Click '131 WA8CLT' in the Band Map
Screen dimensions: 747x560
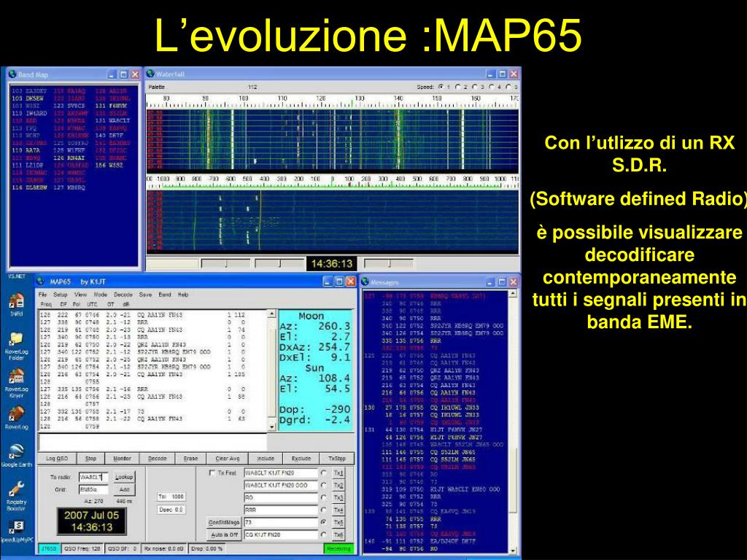[112, 120]
